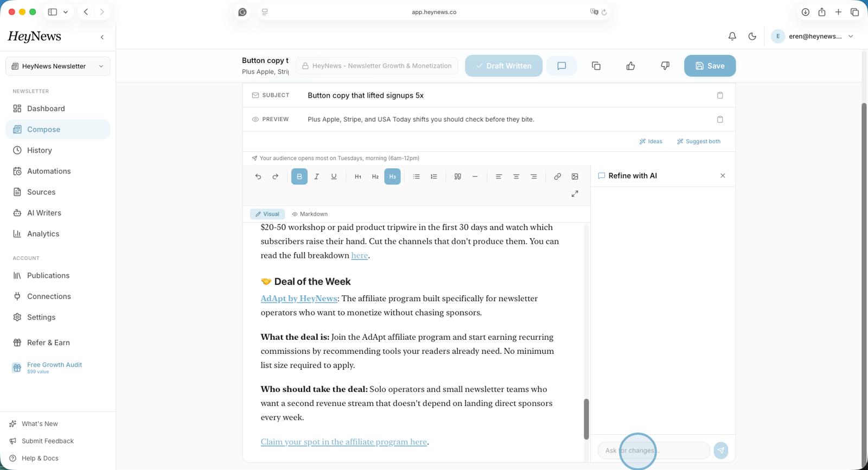Switch to Markdown tab

310,214
